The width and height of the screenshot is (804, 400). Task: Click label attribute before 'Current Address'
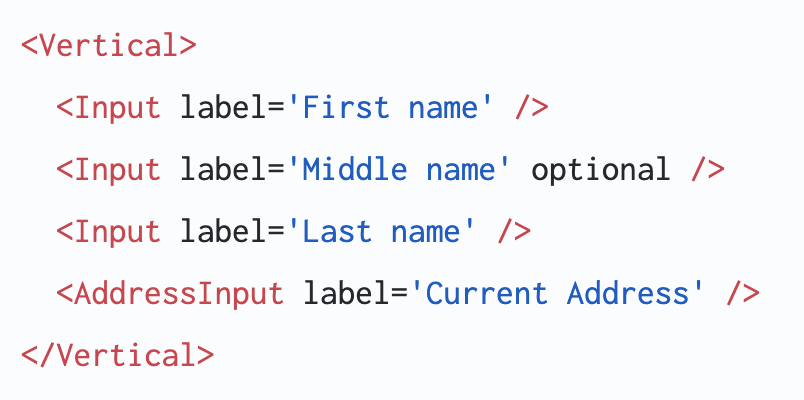pyautogui.click(x=349, y=294)
